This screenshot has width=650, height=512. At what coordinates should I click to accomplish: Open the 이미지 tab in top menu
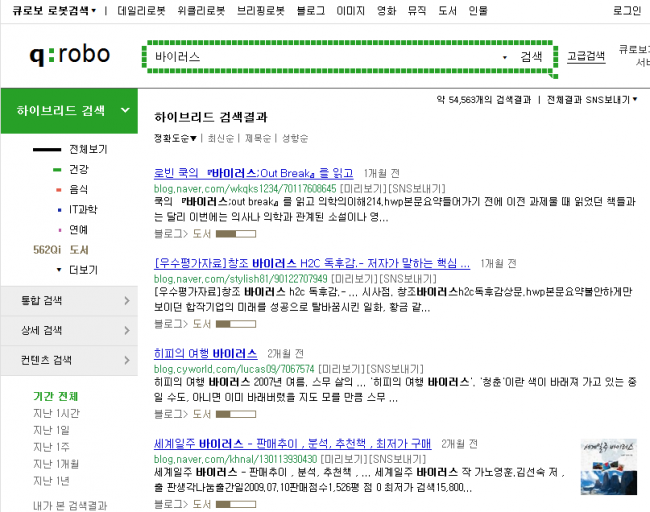point(350,10)
